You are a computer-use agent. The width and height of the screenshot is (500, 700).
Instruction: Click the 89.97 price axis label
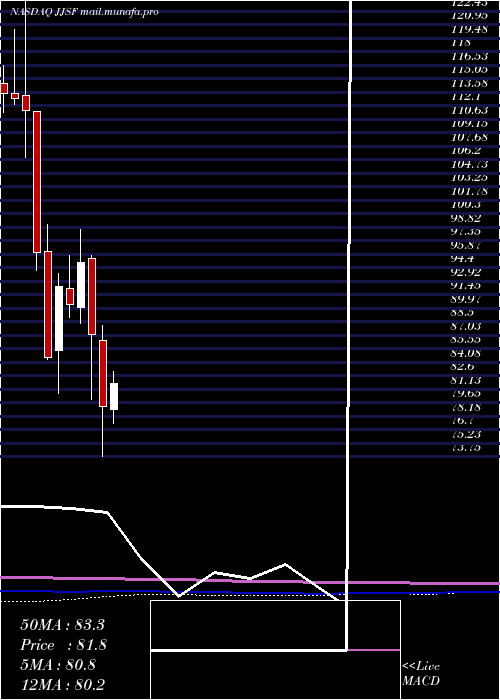click(467, 299)
